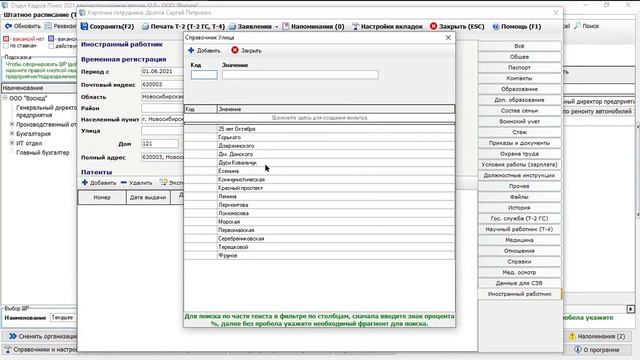Open the Общее tab

tap(519, 57)
